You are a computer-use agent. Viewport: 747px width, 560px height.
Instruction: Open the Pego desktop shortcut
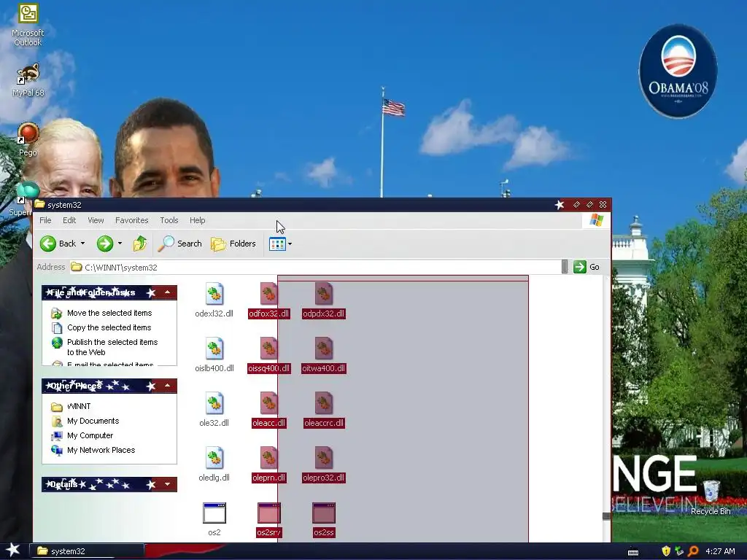click(x=28, y=140)
